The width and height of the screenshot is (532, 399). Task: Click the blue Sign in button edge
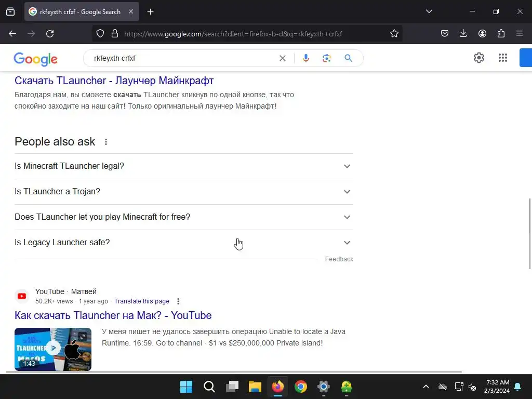tap(526, 58)
